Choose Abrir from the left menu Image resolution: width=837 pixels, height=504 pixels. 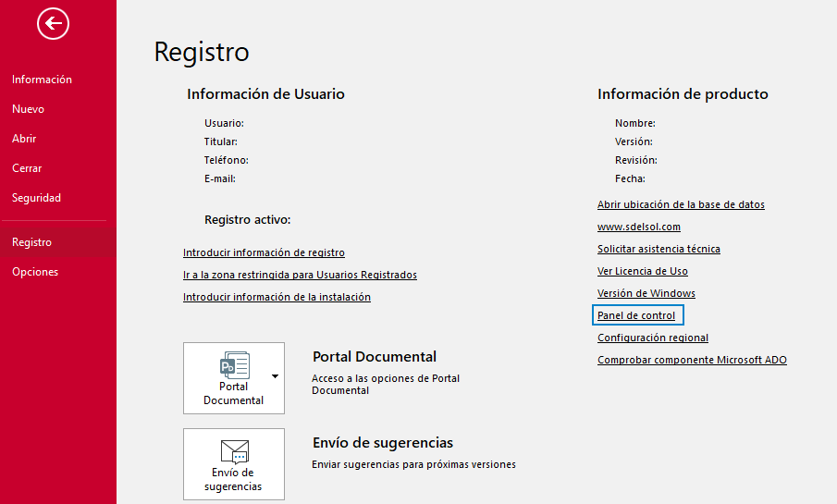[24, 139]
